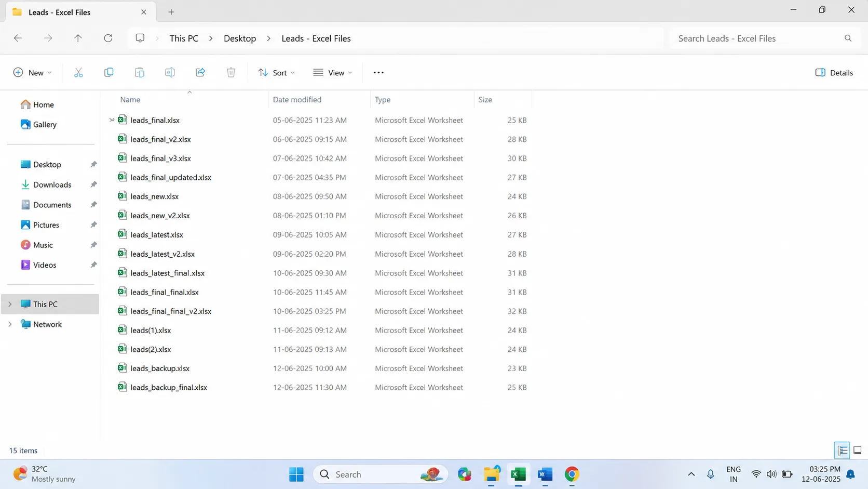The image size is (868, 489).
Task: Go forward with the right arrow
Action: coord(48,38)
